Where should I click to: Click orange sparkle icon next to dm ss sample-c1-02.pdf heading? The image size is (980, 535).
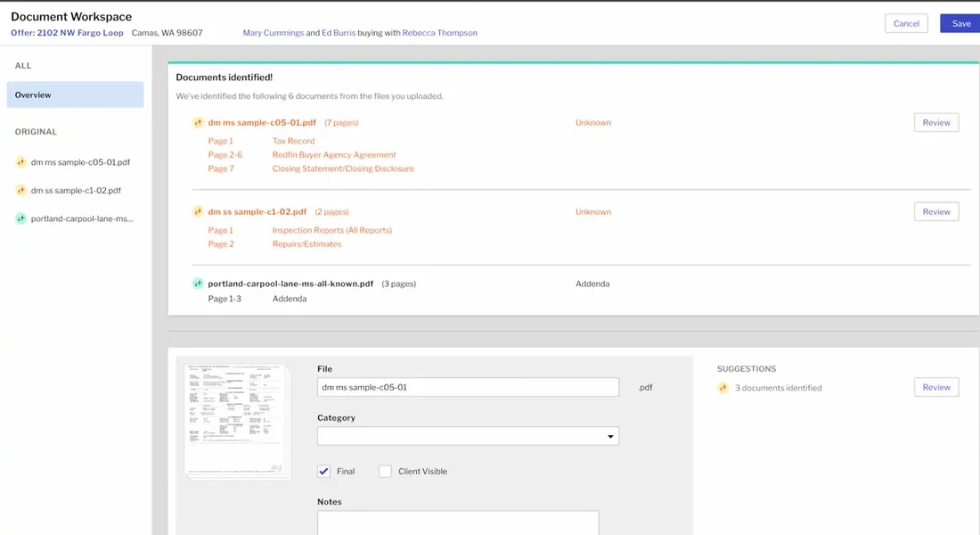(x=198, y=211)
